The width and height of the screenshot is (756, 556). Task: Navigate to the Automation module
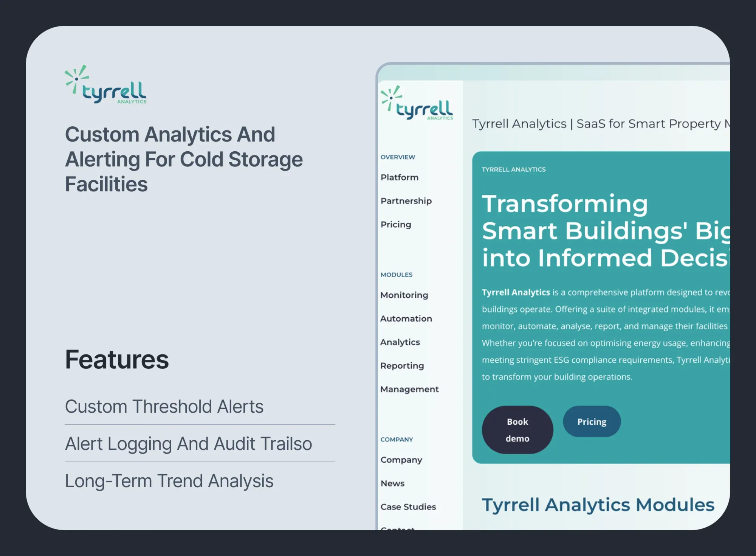click(x=406, y=318)
